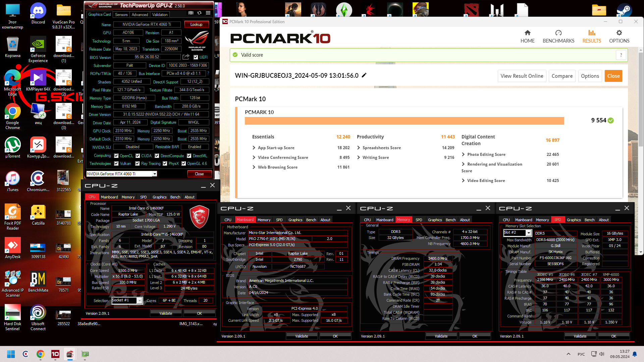
Task: Switch to GPU-Z Sensors tab
Action: point(121,14)
